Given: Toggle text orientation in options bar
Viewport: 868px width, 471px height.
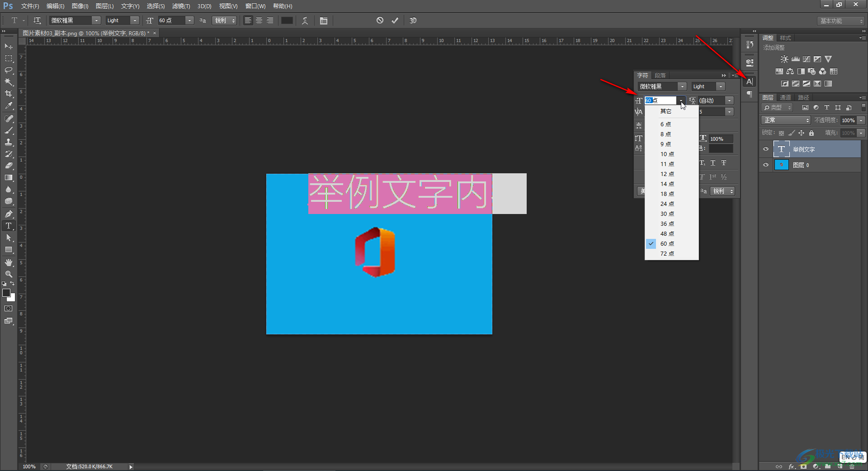Looking at the screenshot, I should [37, 20].
